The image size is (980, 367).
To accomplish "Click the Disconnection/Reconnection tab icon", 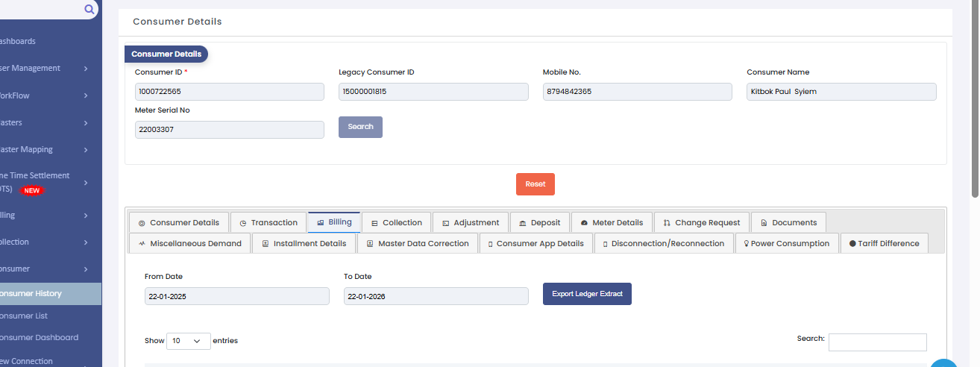I will point(605,244).
